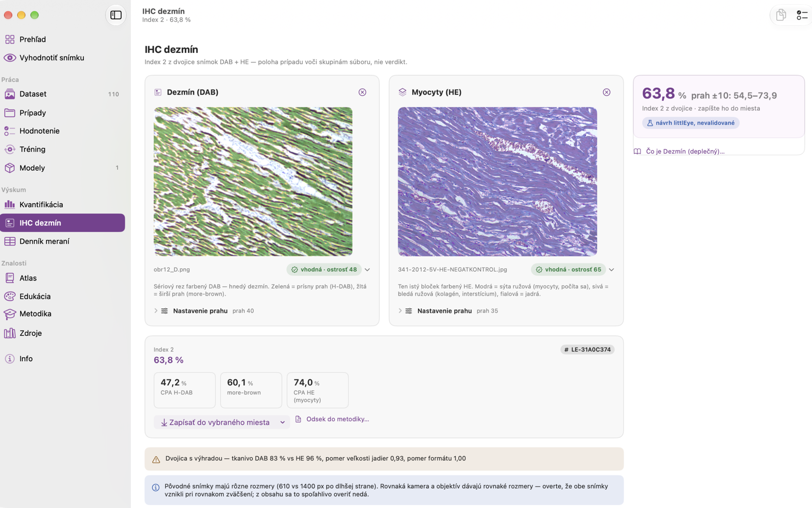Click the Edukácia palette icon
Image resolution: width=812 pixels, height=508 pixels.
coord(10,296)
